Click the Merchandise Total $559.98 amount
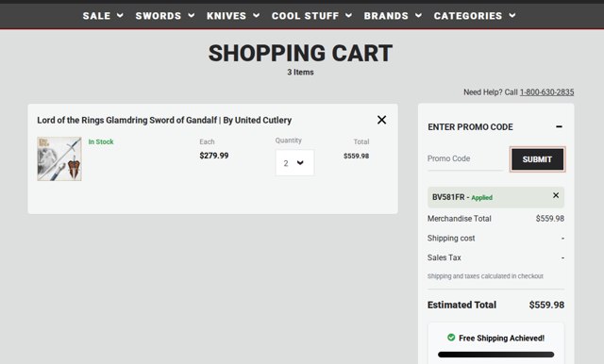 coord(550,219)
